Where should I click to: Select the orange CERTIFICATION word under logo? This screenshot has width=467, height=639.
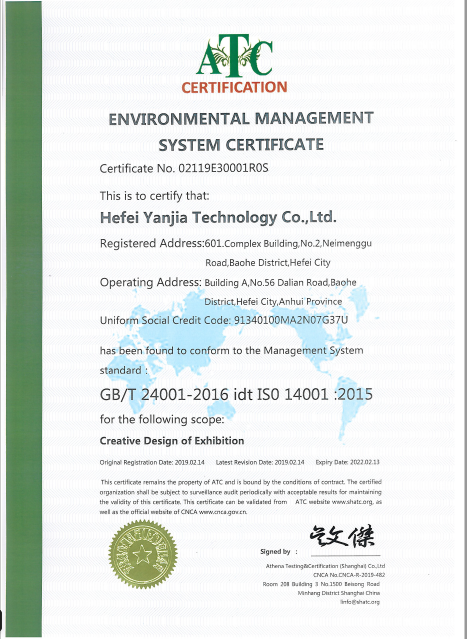coord(234,87)
